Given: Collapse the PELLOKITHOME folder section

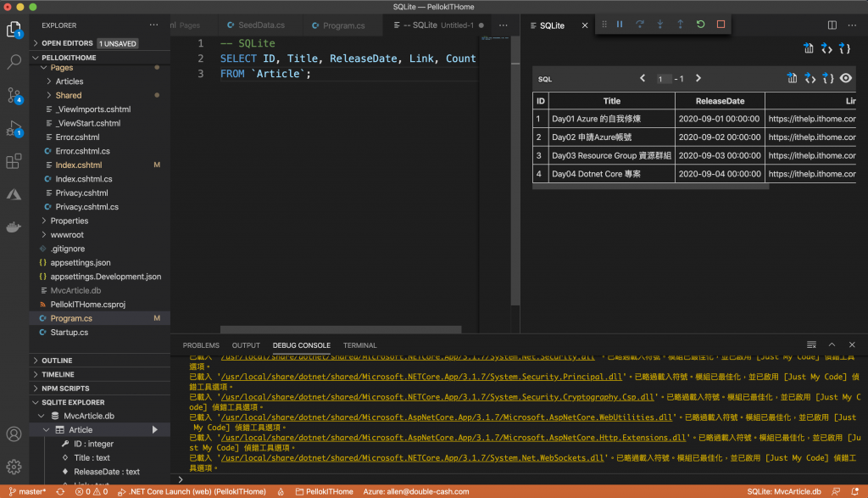Looking at the screenshot, I should 100,58.
